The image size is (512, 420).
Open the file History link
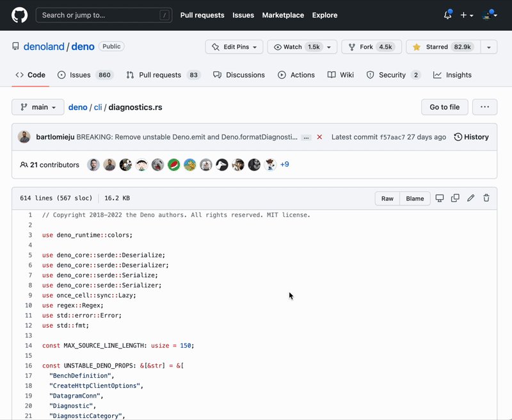[471, 137]
